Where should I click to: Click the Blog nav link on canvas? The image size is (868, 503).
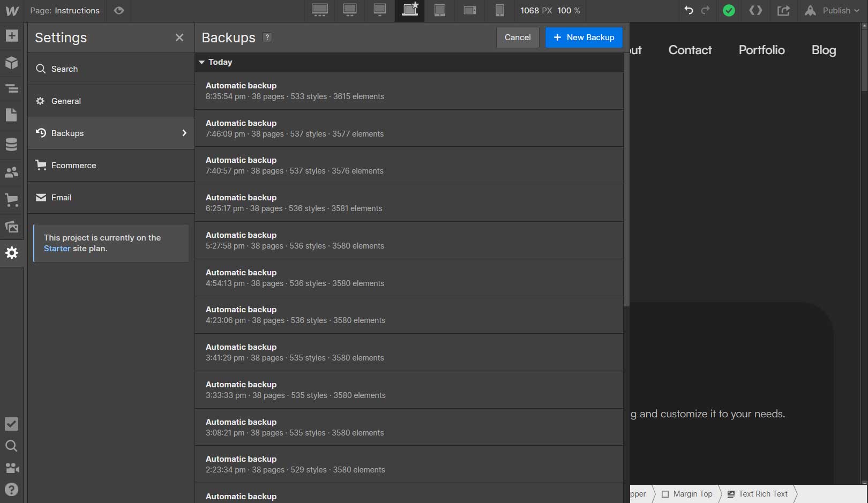click(x=824, y=50)
